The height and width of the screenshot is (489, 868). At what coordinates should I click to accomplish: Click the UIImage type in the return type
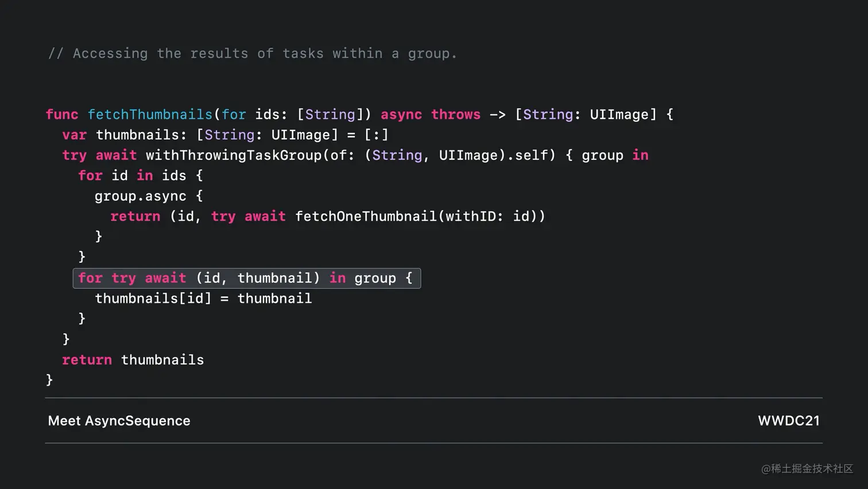click(620, 114)
